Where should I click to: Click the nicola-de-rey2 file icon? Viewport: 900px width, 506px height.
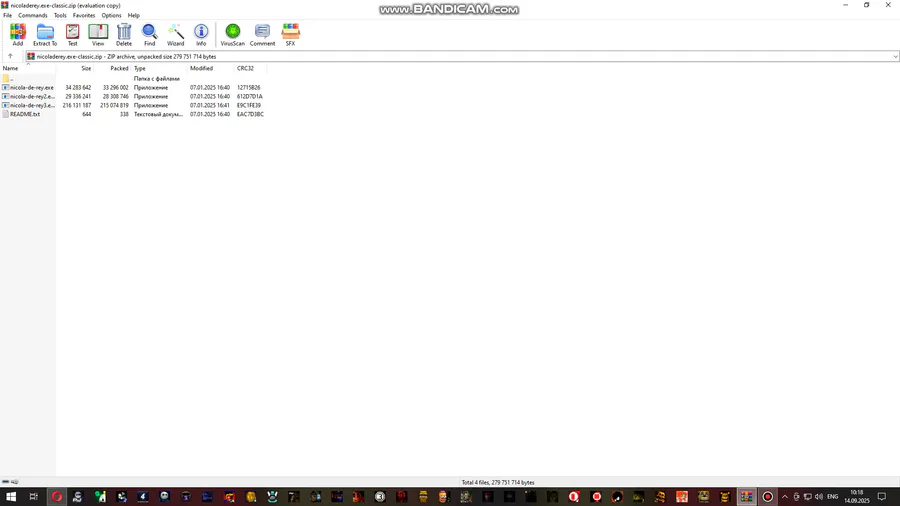tap(6, 96)
